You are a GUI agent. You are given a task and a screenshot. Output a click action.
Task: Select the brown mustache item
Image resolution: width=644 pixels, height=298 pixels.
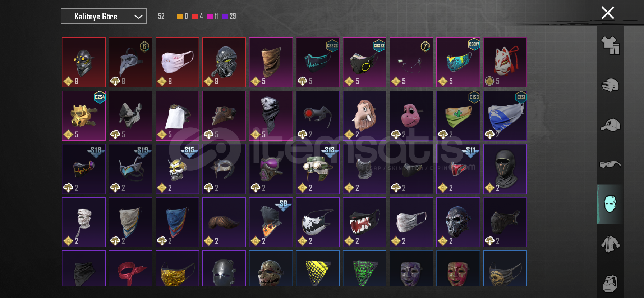(x=224, y=222)
